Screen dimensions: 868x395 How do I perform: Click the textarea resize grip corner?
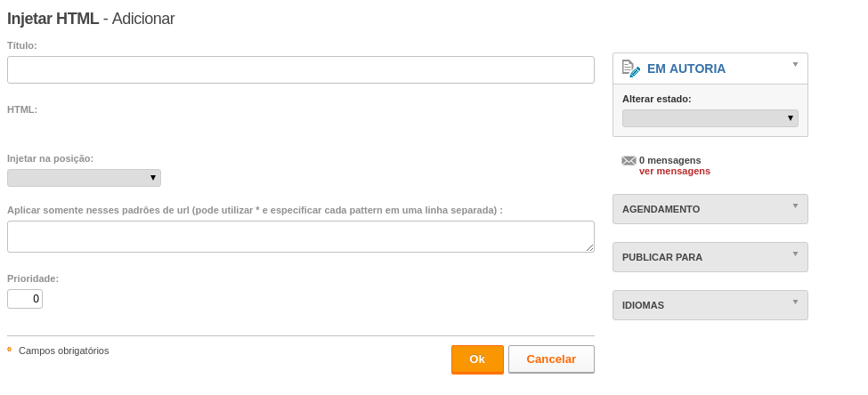(x=590, y=248)
